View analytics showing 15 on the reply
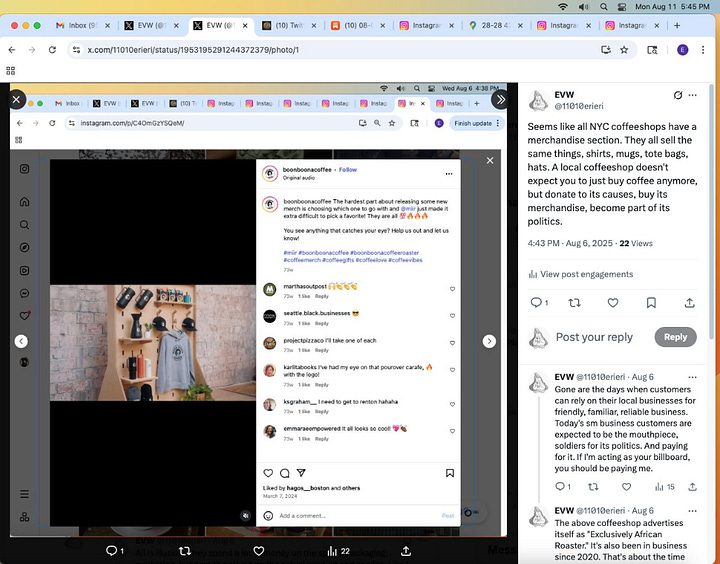The width and height of the screenshot is (720, 564). (x=664, y=487)
